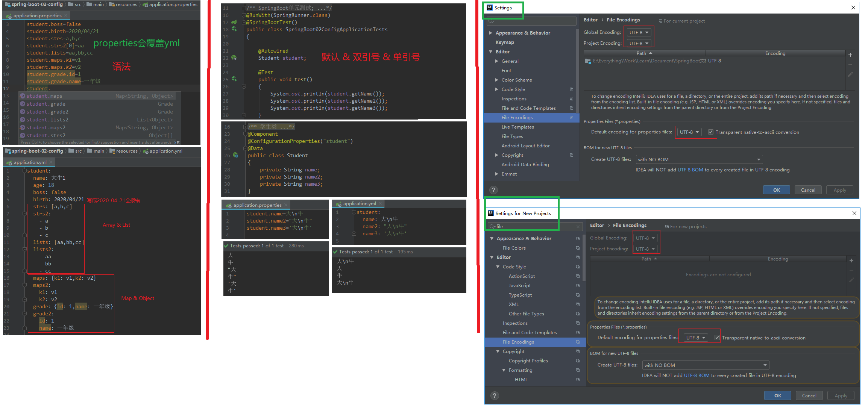Expand the folded SpringBoot Javadoc comment at line 11
The height and width of the screenshot is (412, 868).
point(244,8)
